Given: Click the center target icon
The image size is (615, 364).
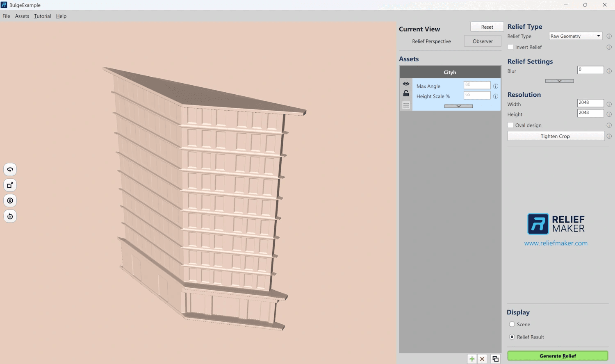Looking at the screenshot, I should tap(10, 200).
